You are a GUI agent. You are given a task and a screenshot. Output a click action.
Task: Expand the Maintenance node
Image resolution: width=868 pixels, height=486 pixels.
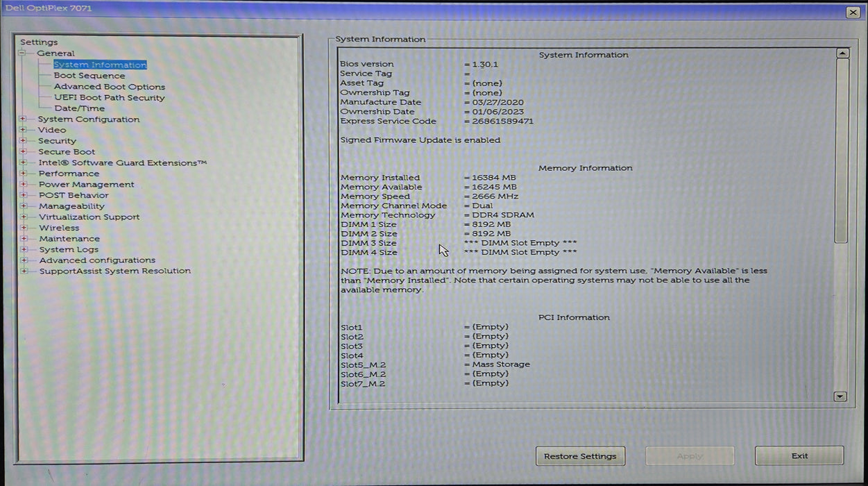[23, 239]
